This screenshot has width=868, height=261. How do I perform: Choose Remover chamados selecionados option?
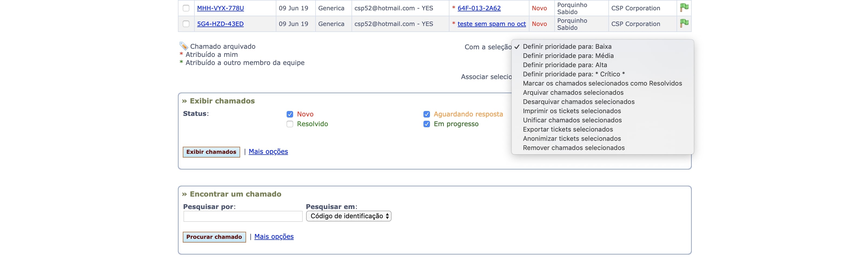click(x=574, y=148)
